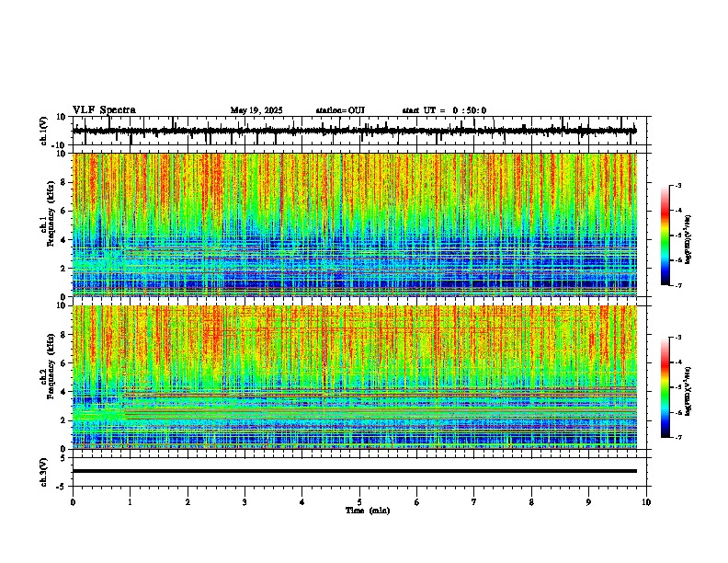Image resolution: width=728 pixels, height=563 pixels.
Task: Click the "10" tick on the time axis
Action: pyautogui.click(x=646, y=502)
